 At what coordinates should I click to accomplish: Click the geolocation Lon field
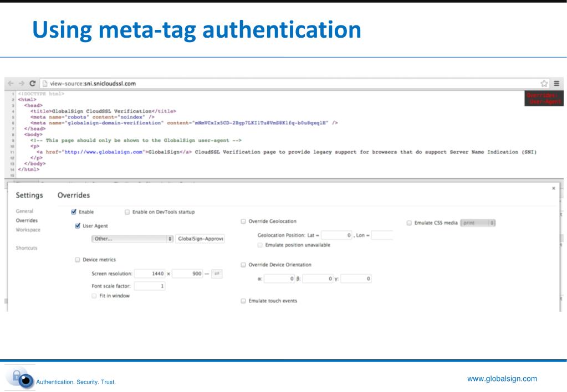[x=382, y=235]
